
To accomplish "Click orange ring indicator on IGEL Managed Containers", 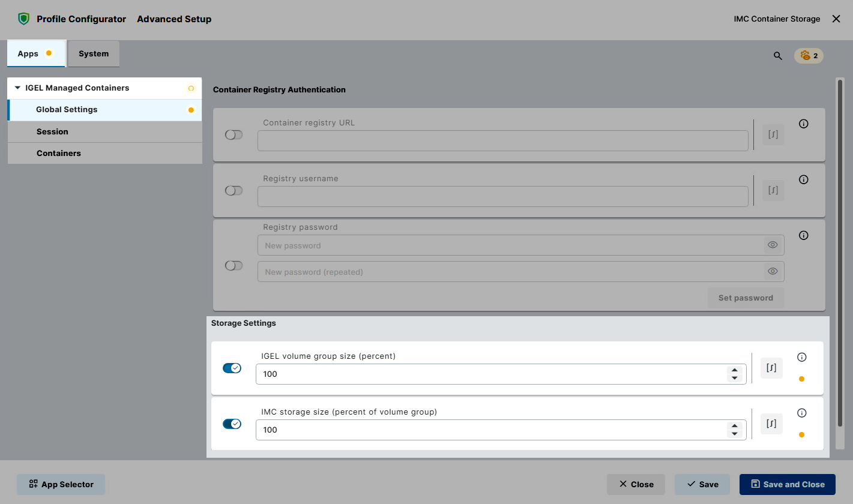I will (191, 88).
